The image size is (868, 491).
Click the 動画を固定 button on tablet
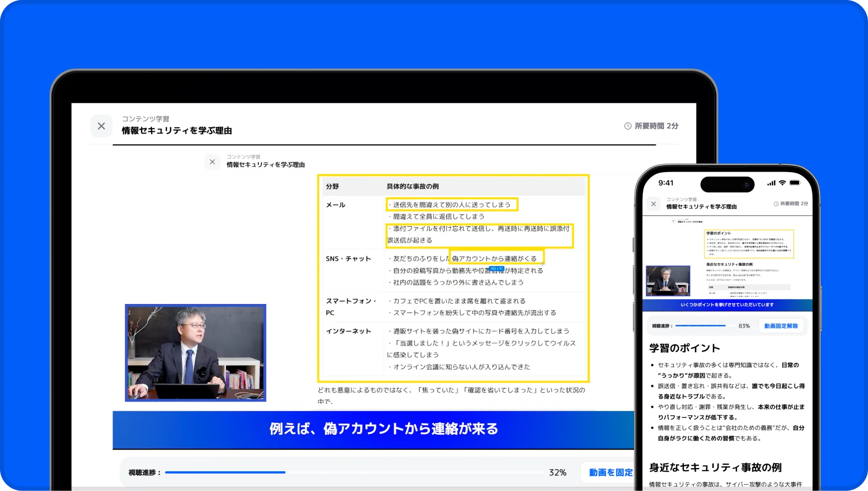610,472
